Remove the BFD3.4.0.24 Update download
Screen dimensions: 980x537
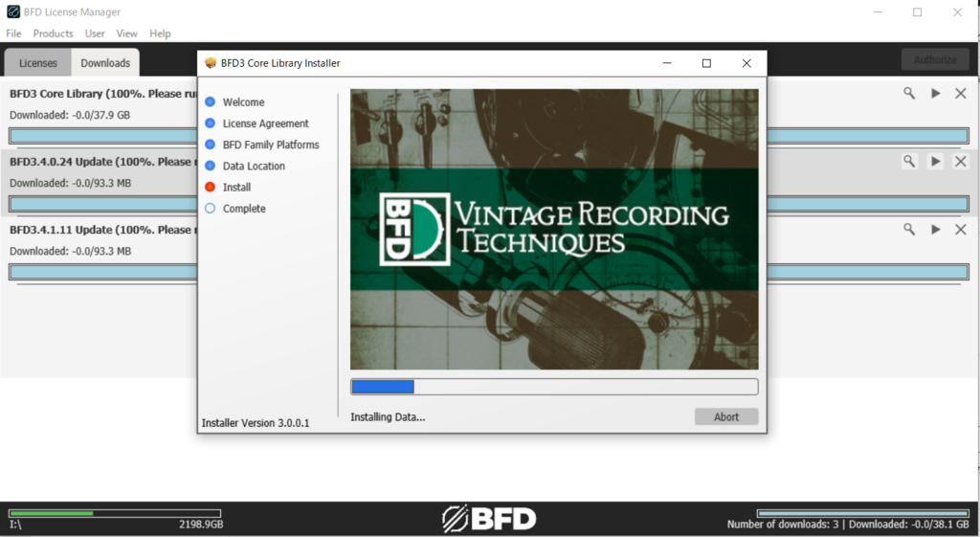[x=961, y=161]
